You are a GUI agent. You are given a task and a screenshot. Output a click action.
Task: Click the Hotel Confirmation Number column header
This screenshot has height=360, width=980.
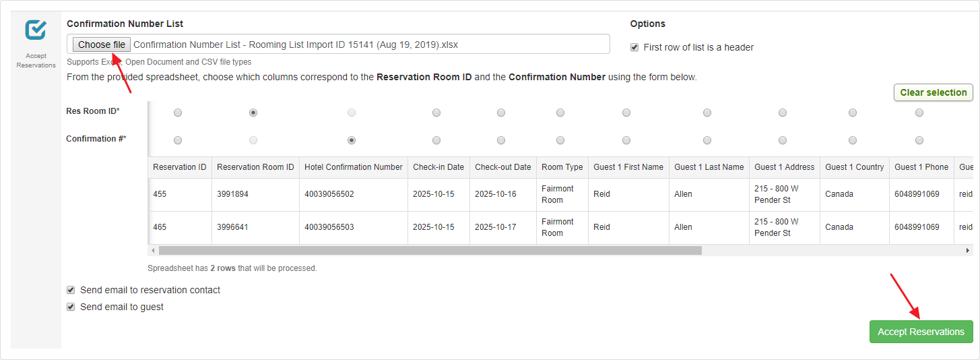pos(354,167)
